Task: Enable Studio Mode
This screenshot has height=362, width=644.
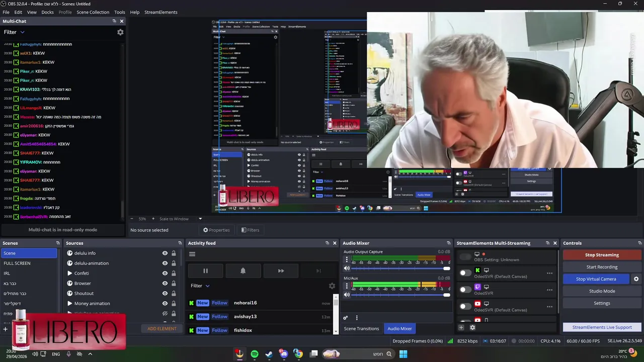Action: [602, 291]
